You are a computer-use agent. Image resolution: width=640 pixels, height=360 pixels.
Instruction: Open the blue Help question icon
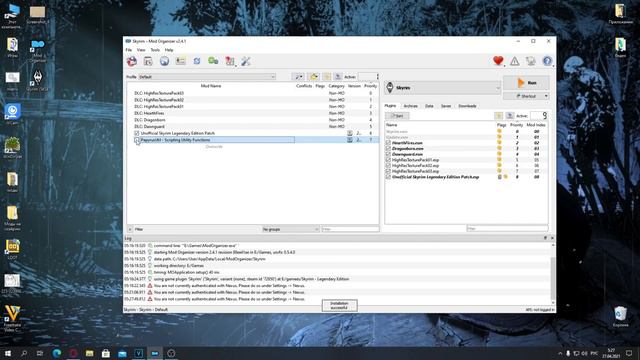pyautogui.click(x=547, y=61)
